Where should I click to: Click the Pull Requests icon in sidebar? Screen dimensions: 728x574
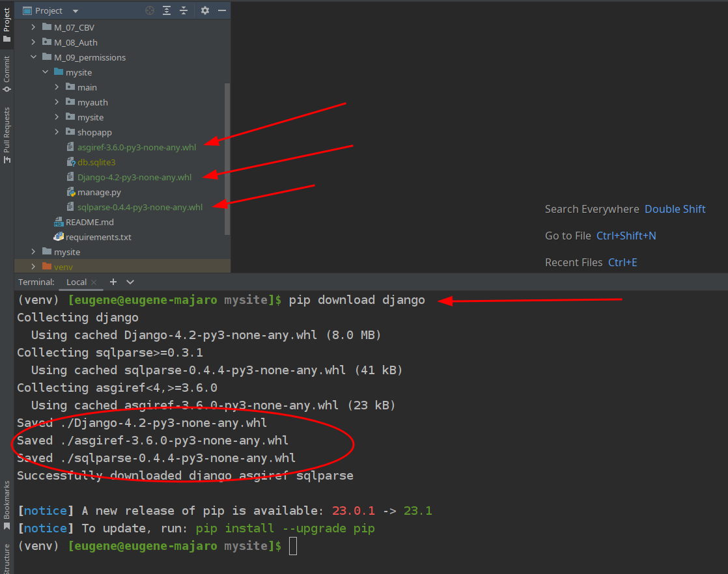point(7,160)
